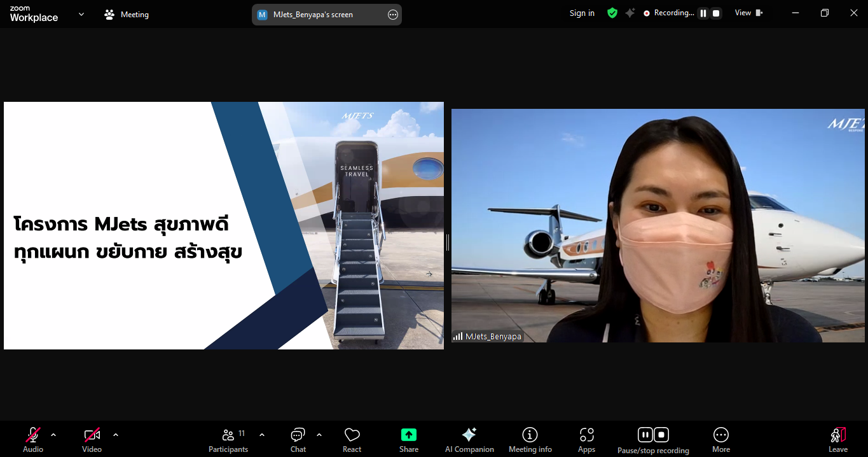868x457 pixels.
Task: Expand the dropdown chevron beside Zoom Workplace
Action: 81,14
